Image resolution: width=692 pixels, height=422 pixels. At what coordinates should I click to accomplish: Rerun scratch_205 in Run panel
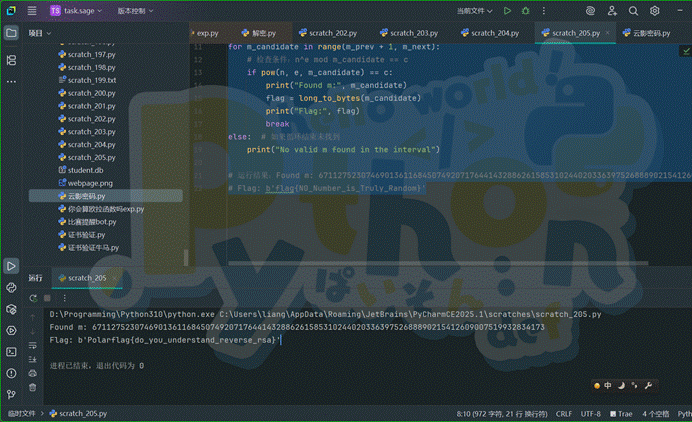click(33, 298)
